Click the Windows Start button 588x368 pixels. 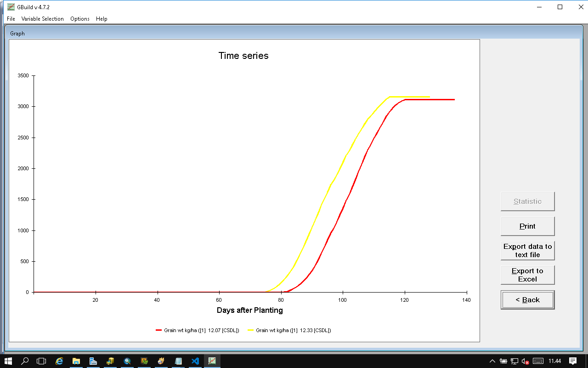[8, 361]
